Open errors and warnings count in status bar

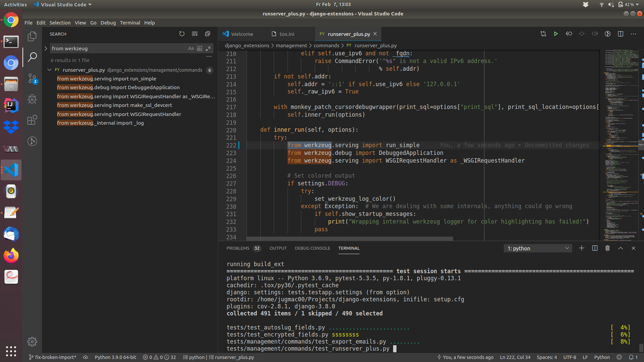159,357
